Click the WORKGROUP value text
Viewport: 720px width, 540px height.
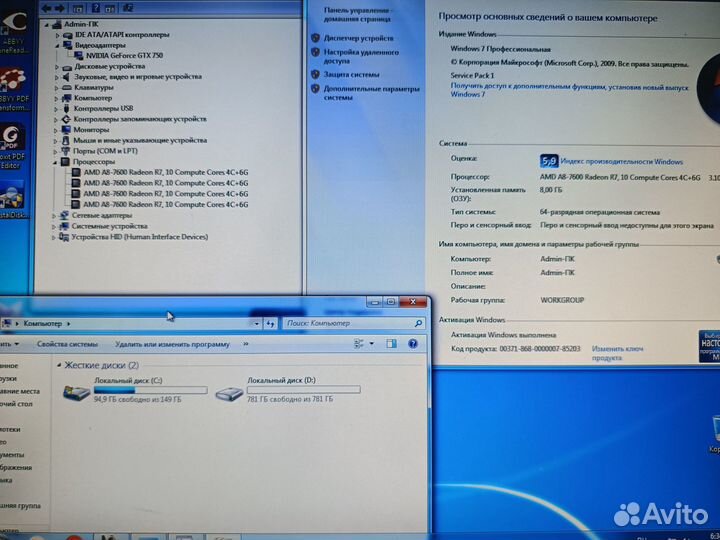pyautogui.click(x=562, y=300)
